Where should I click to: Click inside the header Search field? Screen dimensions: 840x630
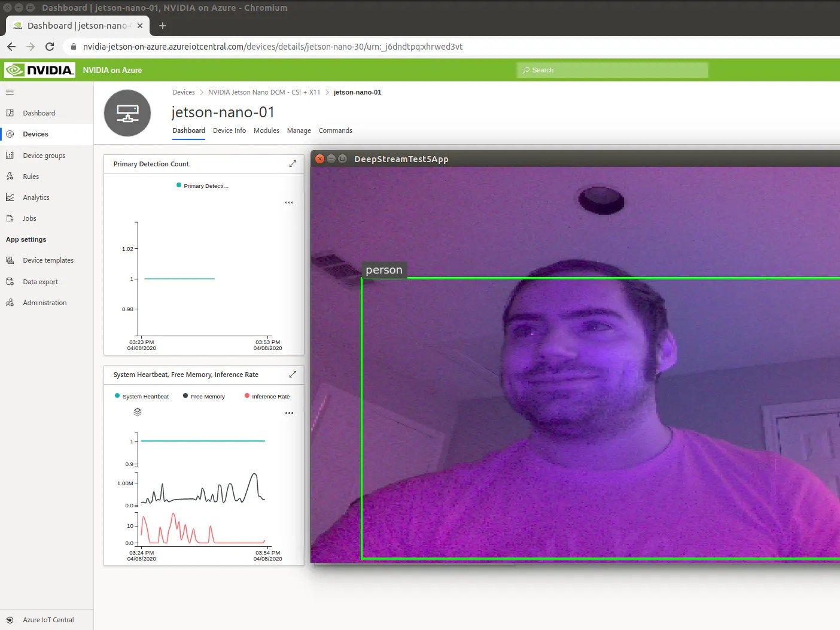(611, 69)
